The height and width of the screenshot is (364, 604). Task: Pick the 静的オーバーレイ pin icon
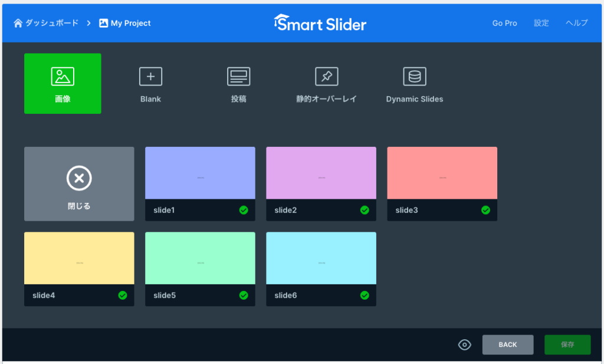pyautogui.click(x=326, y=77)
